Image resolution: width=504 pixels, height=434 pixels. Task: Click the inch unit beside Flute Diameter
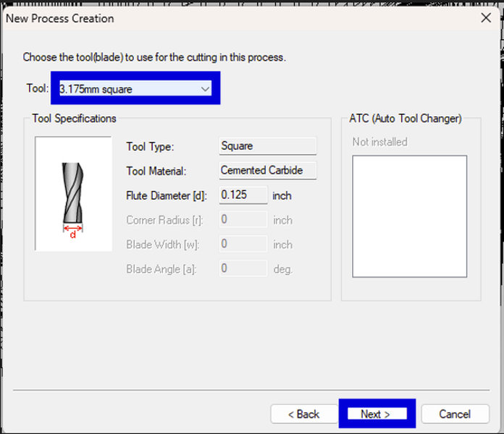click(x=282, y=195)
